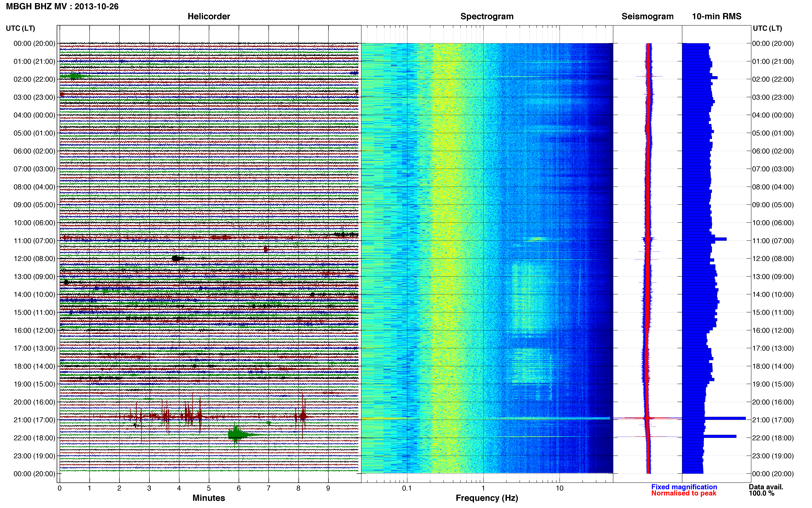This screenshot has height=508, width=812.
Task: Click '20:00 (16:00)' label beside the RMS panel
Action: [x=773, y=402]
